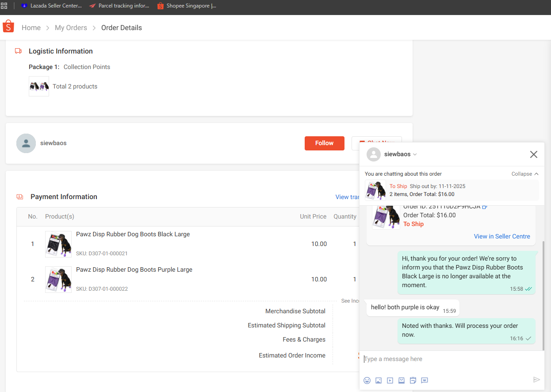Viewport: 551px width, 392px height.
Task: Click the Shopee logo in the header
Action: [8, 27]
